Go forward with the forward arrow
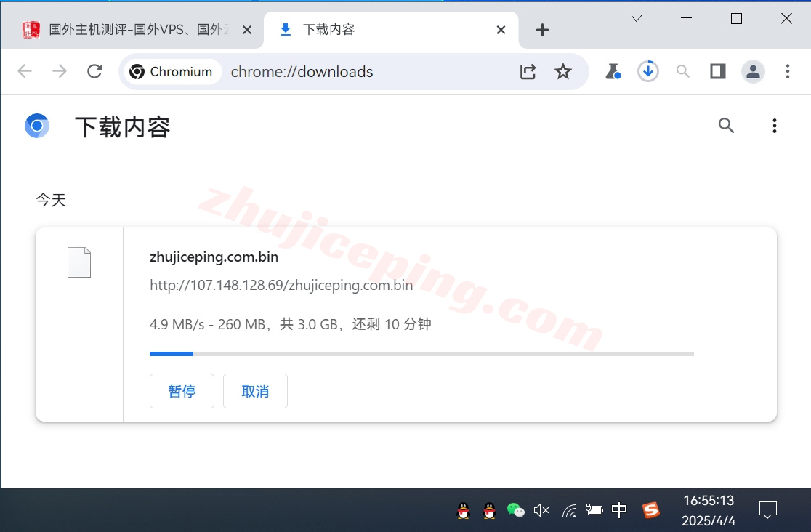Screen dimensions: 811x532 (60, 71)
